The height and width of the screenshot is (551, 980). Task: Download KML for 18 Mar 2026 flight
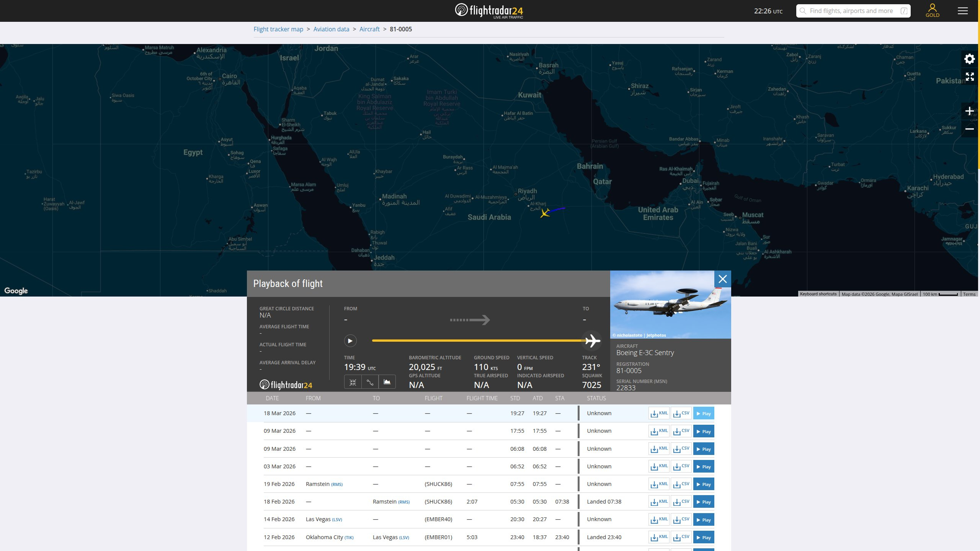tap(659, 413)
